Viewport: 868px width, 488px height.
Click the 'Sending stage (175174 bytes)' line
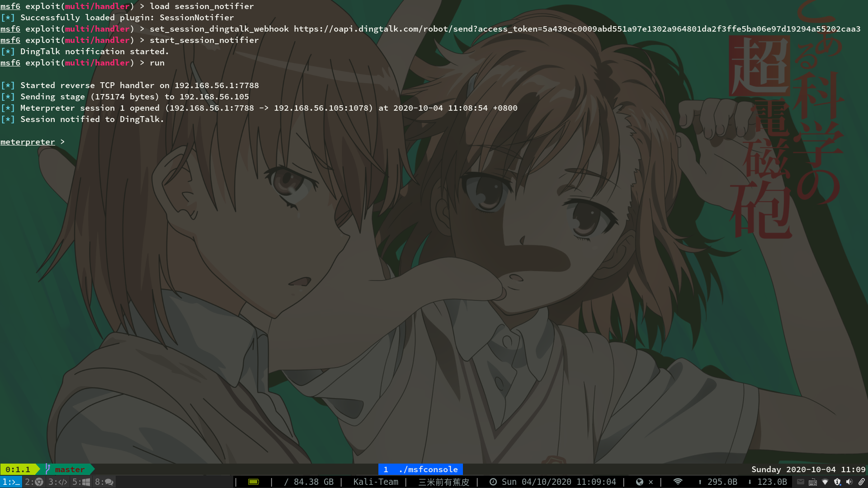click(x=125, y=97)
